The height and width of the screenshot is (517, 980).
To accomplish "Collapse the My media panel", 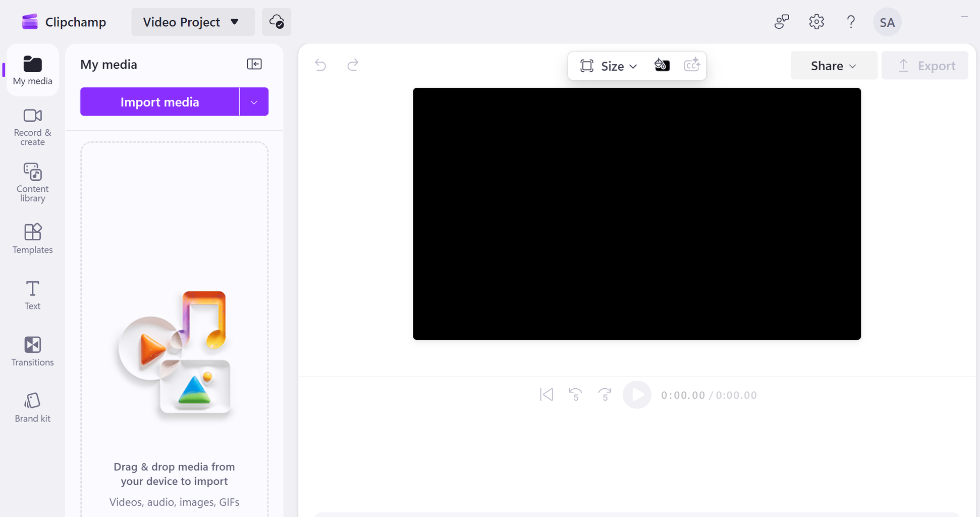I will click(x=255, y=64).
